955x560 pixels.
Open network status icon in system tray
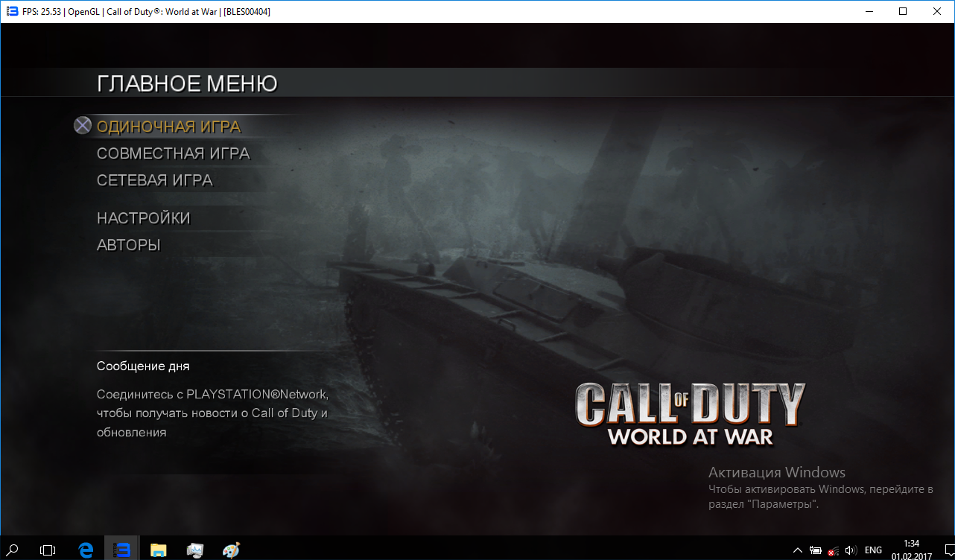tap(833, 551)
